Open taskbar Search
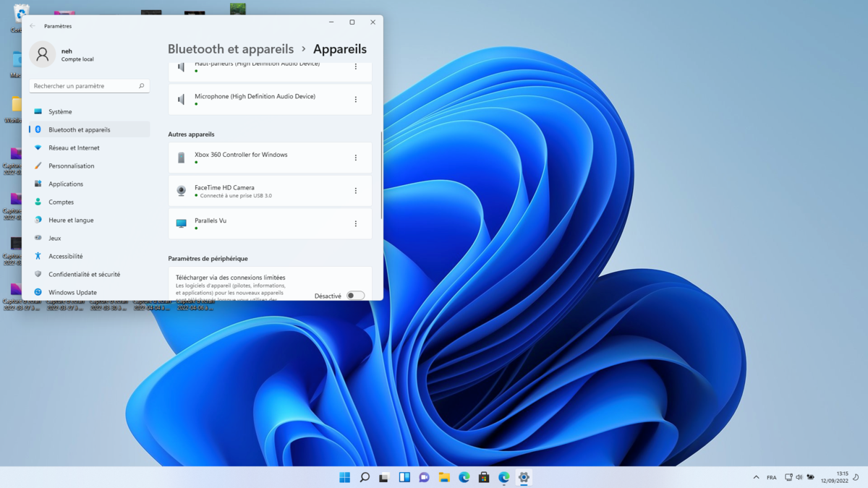The image size is (868, 488). coord(365,477)
